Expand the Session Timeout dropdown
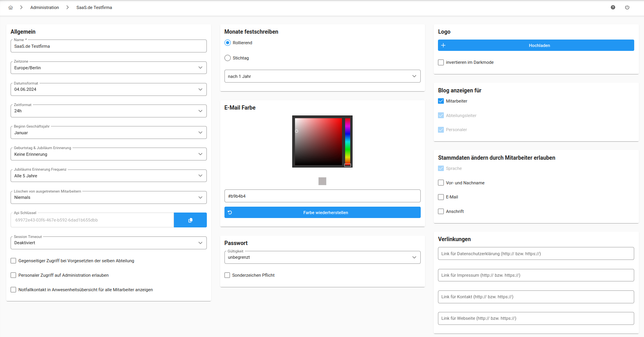Screen dimensions: 644x337 coord(109,243)
